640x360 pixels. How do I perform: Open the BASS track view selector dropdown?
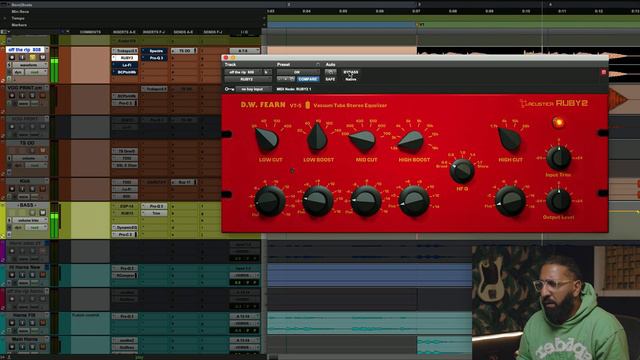point(29,220)
